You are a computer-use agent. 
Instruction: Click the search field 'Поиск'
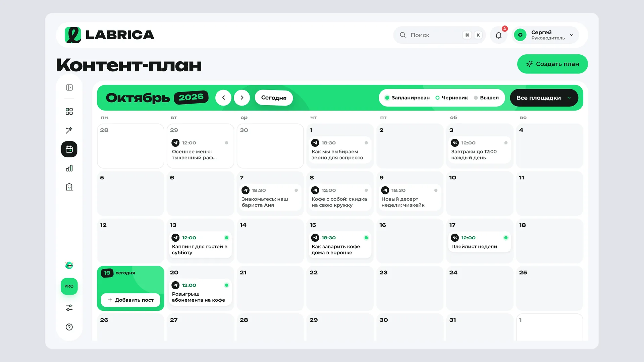click(x=439, y=35)
